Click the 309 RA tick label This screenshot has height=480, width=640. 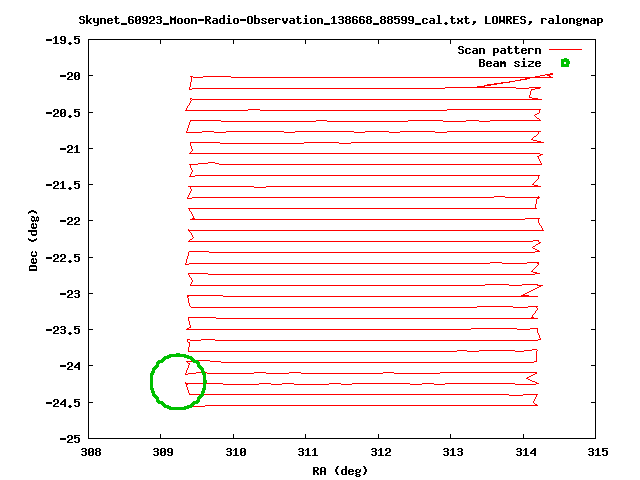163,452
